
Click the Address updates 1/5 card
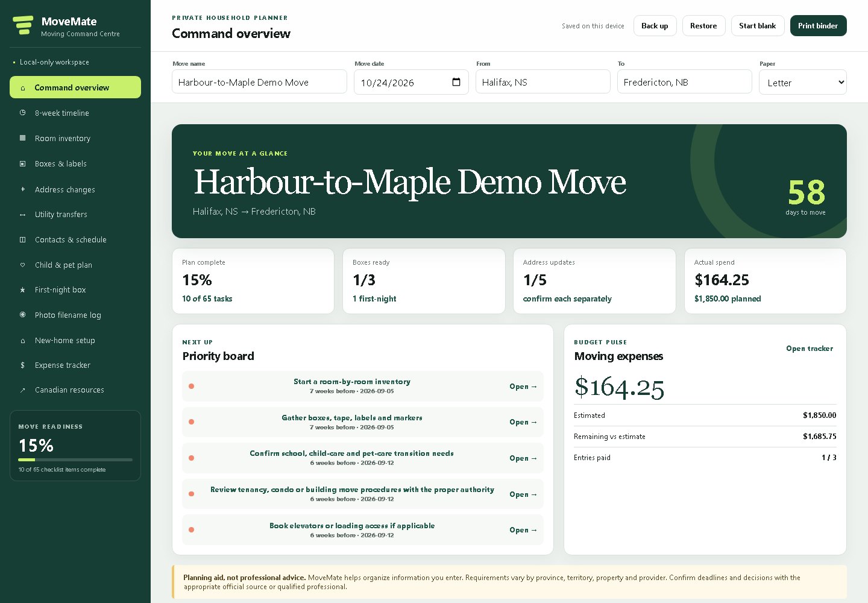point(594,281)
